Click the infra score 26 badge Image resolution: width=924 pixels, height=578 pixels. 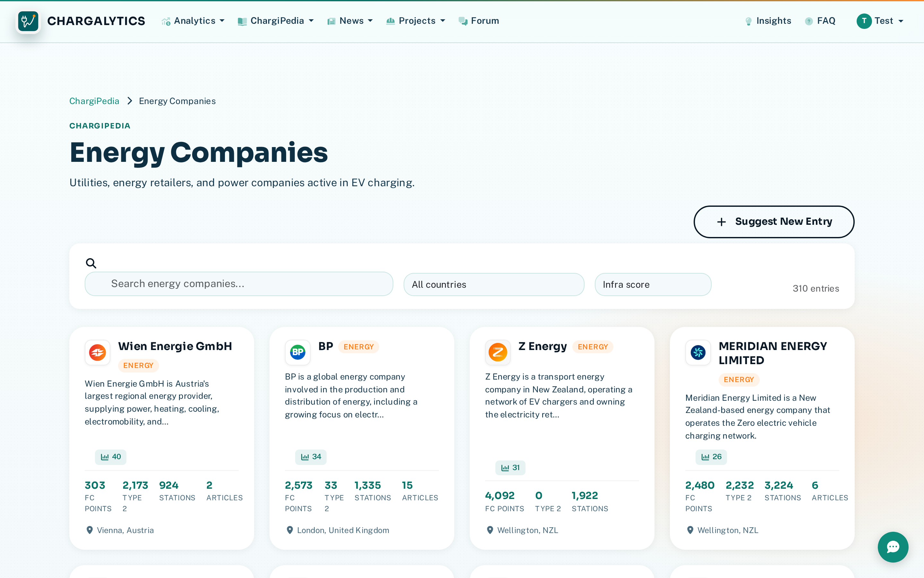tap(711, 457)
